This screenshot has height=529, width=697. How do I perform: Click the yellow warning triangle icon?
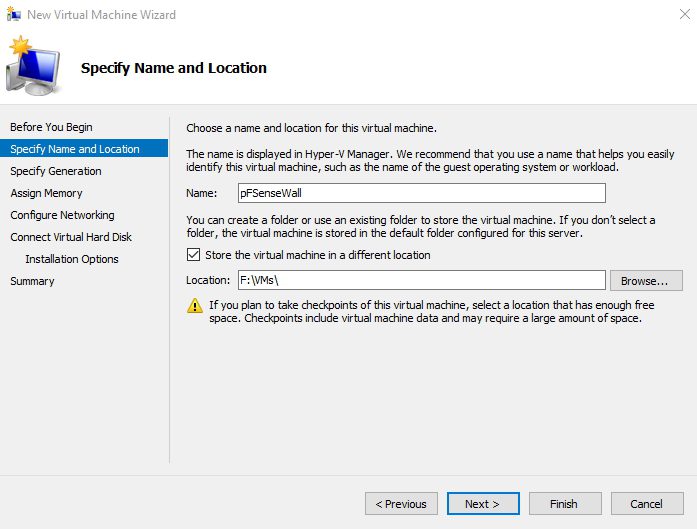[x=194, y=306]
